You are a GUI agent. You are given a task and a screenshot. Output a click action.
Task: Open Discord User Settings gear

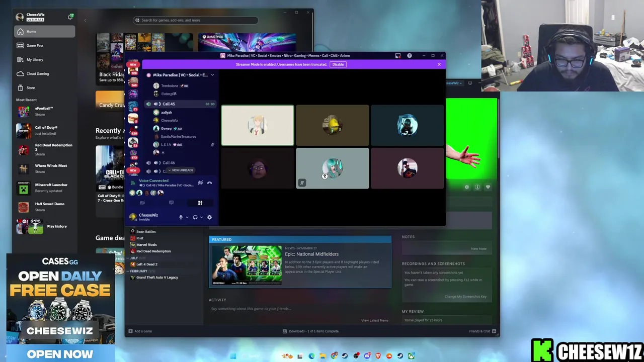coord(209,217)
